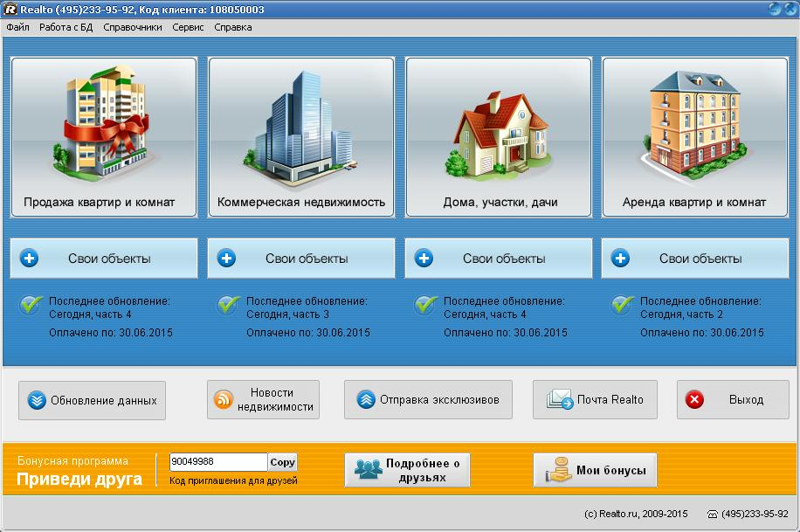Click footer phone number (495)233-95-92
The image size is (800, 532).
(x=755, y=515)
